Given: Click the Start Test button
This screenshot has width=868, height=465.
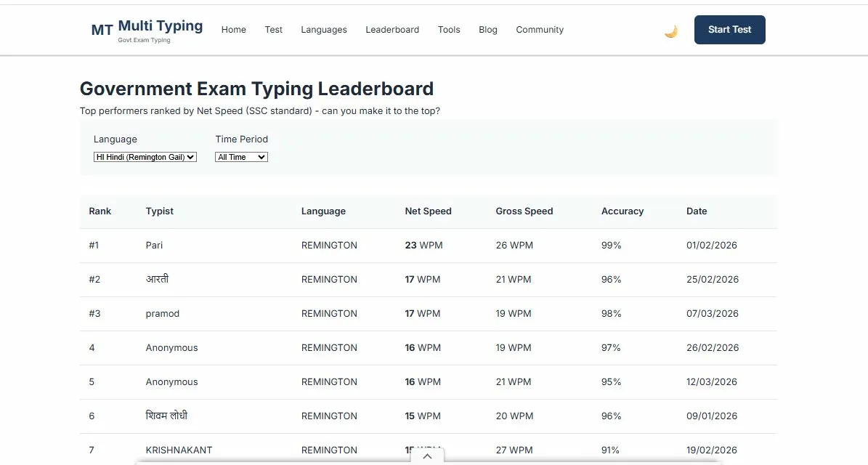Looking at the screenshot, I should pyautogui.click(x=729, y=30).
